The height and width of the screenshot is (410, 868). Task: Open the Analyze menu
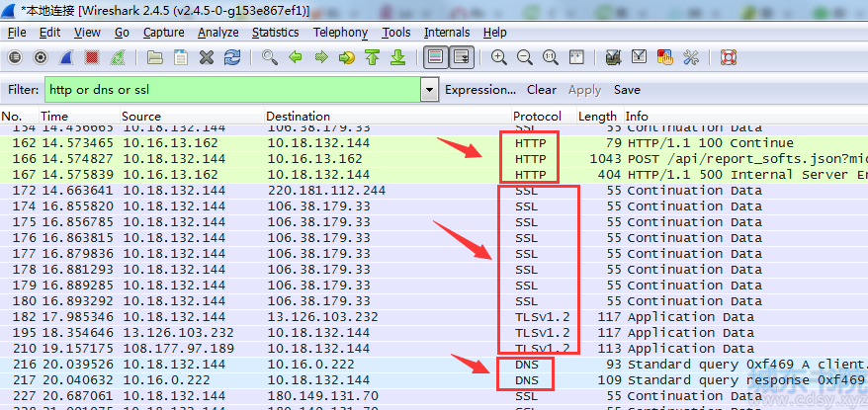click(218, 33)
